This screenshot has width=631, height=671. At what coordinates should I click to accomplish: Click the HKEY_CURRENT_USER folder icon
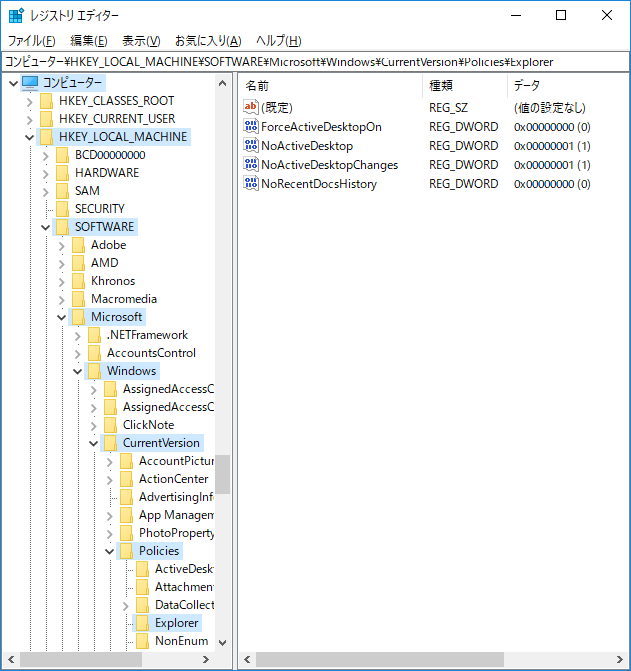click(46, 119)
